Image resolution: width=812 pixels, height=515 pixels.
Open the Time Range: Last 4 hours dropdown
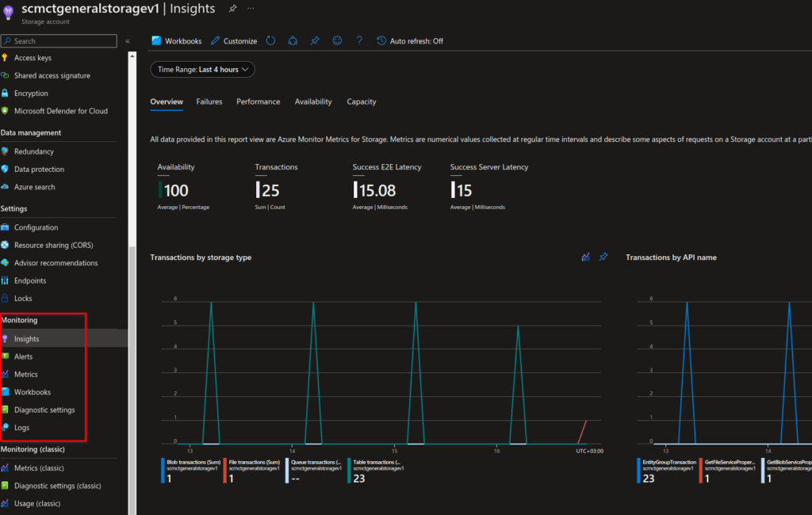pyautogui.click(x=202, y=70)
